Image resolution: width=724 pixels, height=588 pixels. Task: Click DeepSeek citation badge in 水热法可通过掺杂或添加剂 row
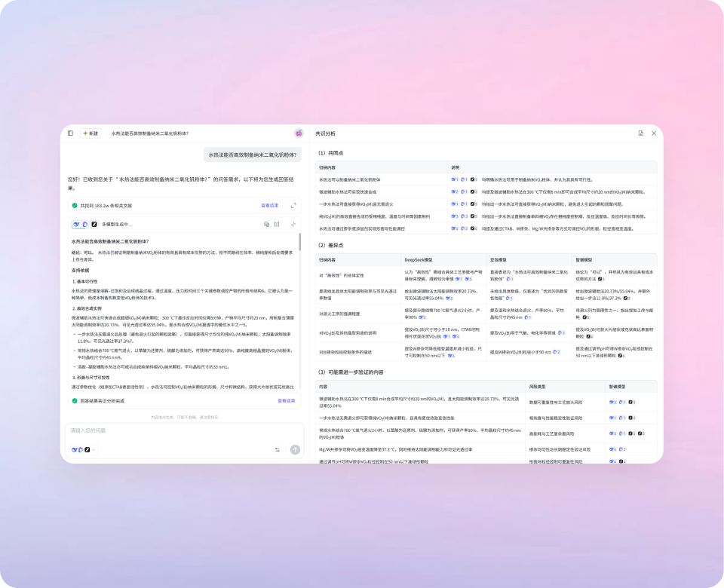(x=455, y=228)
